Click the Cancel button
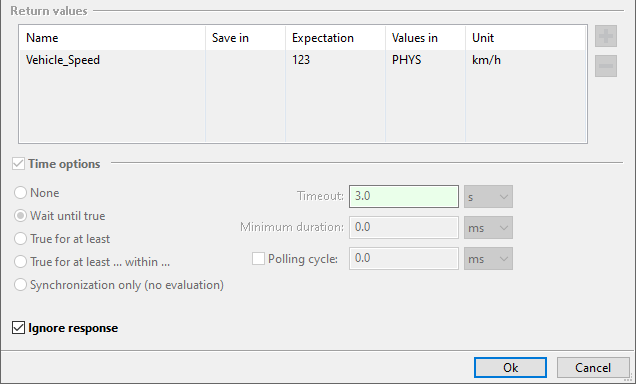Viewport: 636px width, 384px height. [593, 367]
